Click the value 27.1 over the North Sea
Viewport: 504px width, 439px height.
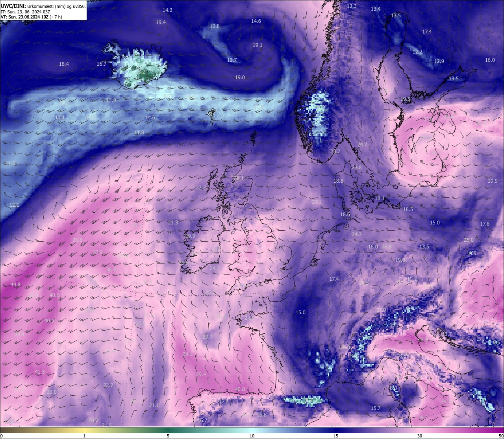click(317, 202)
